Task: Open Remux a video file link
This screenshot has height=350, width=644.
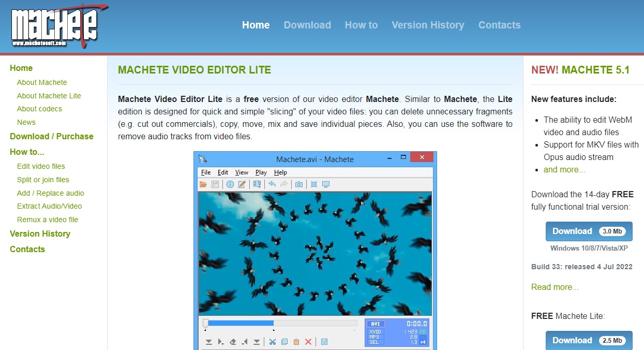Action: (48, 220)
